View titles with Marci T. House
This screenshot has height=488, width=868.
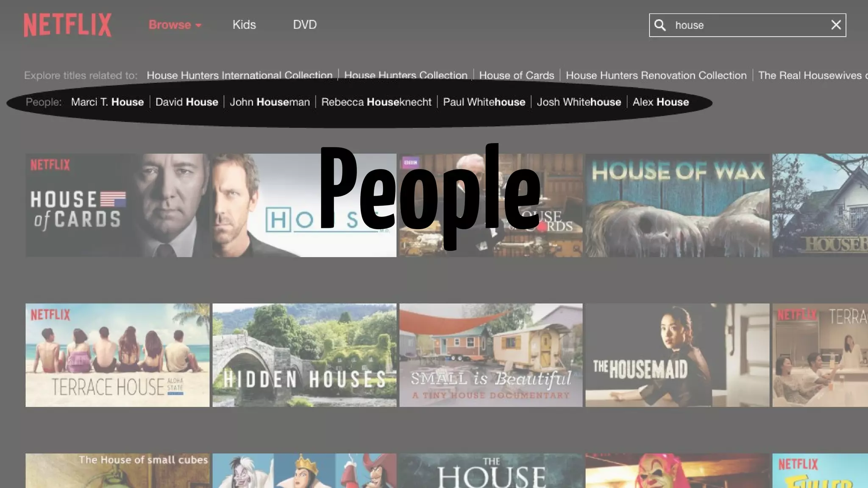point(107,102)
